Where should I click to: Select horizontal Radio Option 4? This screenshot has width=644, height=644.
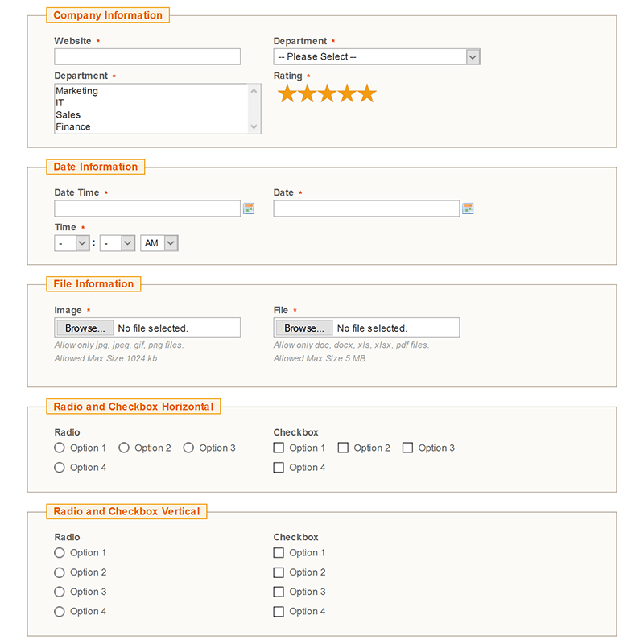point(60,468)
